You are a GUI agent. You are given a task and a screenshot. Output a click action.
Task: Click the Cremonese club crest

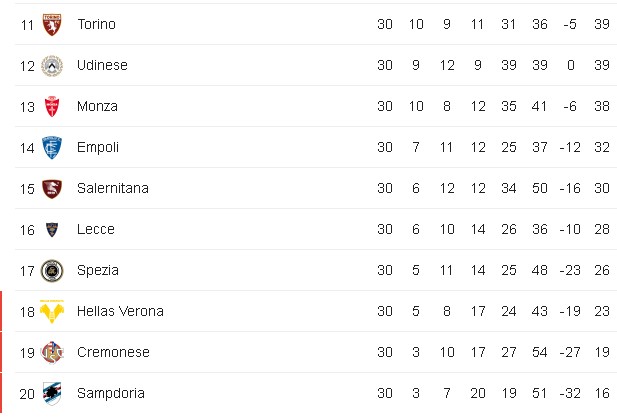click(52, 353)
